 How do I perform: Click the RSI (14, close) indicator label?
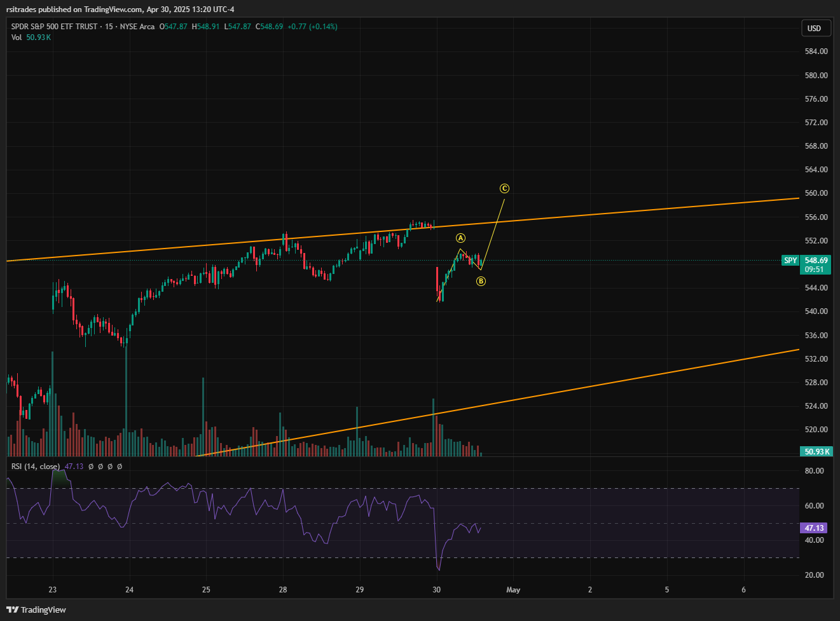point(36,467)
